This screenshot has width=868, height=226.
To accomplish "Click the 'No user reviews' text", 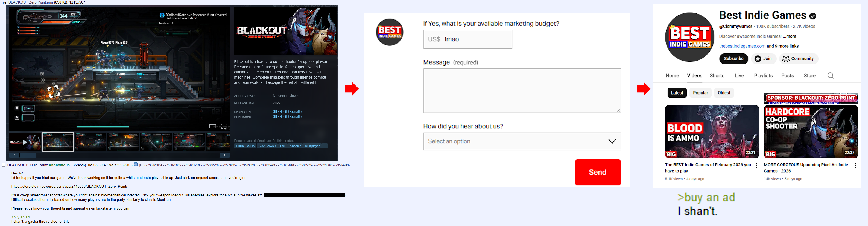I will point(285,96).
